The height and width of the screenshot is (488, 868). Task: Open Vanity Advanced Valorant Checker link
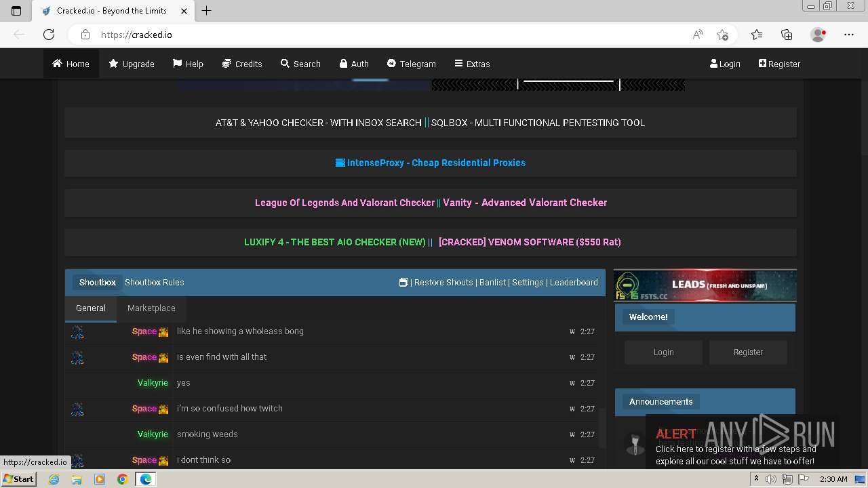click(525, 203)
